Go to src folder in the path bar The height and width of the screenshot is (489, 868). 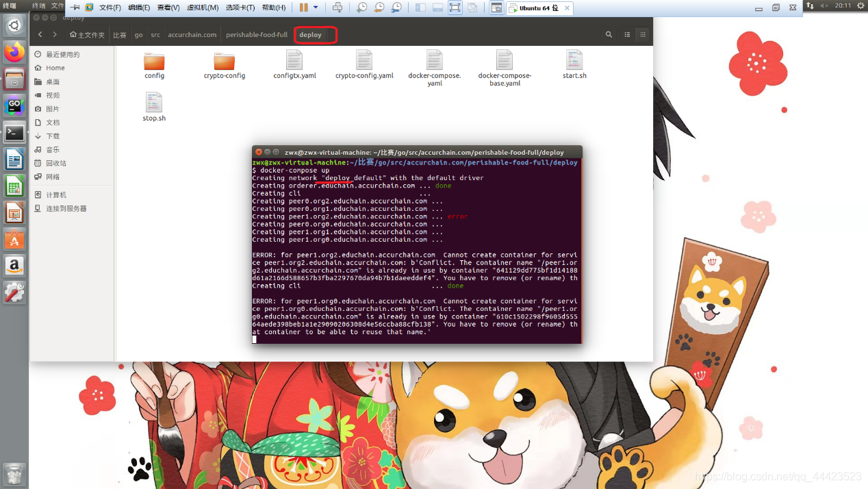[155, 34]
